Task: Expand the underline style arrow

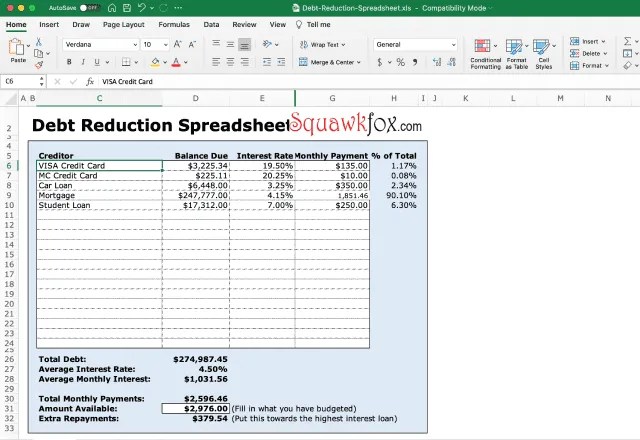Action: tap(107, 62)
